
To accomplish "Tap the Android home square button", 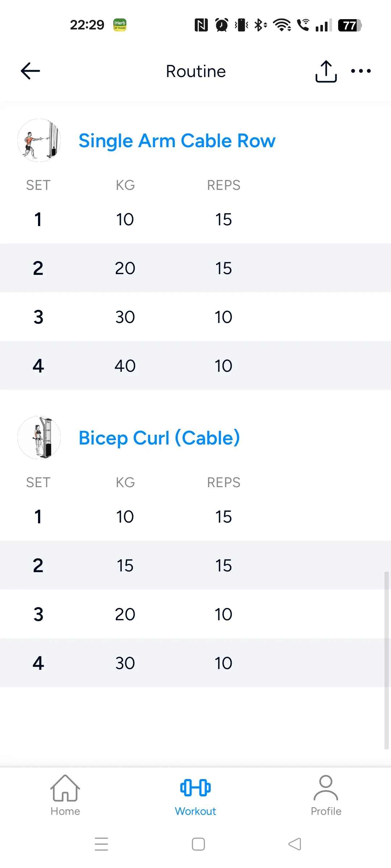I will point(198,844).
